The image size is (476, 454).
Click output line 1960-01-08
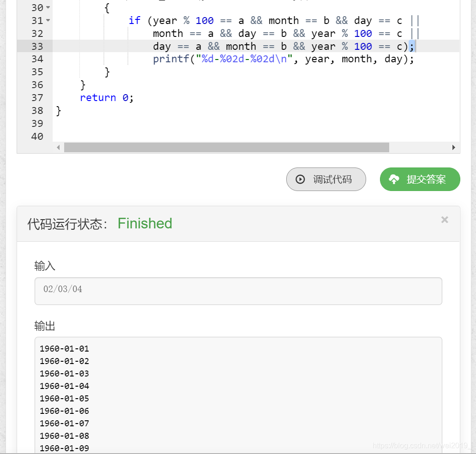pos(64,436)
